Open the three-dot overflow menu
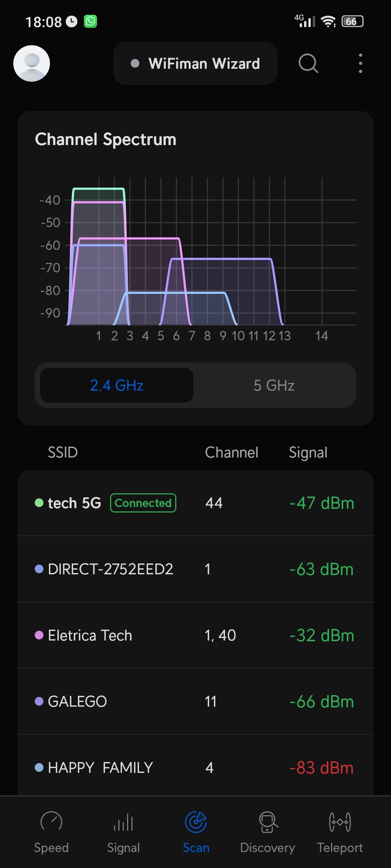Screen dimensions: 391x868 (x=360, y=64)
